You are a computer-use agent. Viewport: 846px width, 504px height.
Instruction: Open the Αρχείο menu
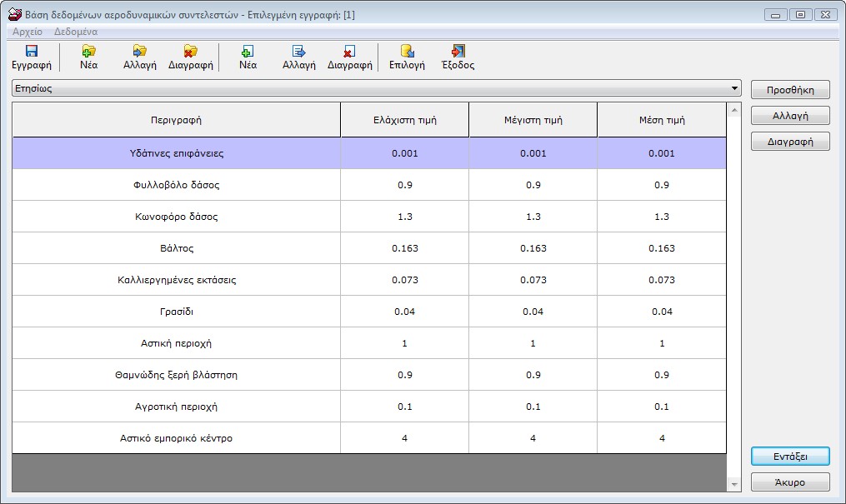pyautogui.click(x=28, y=32)
